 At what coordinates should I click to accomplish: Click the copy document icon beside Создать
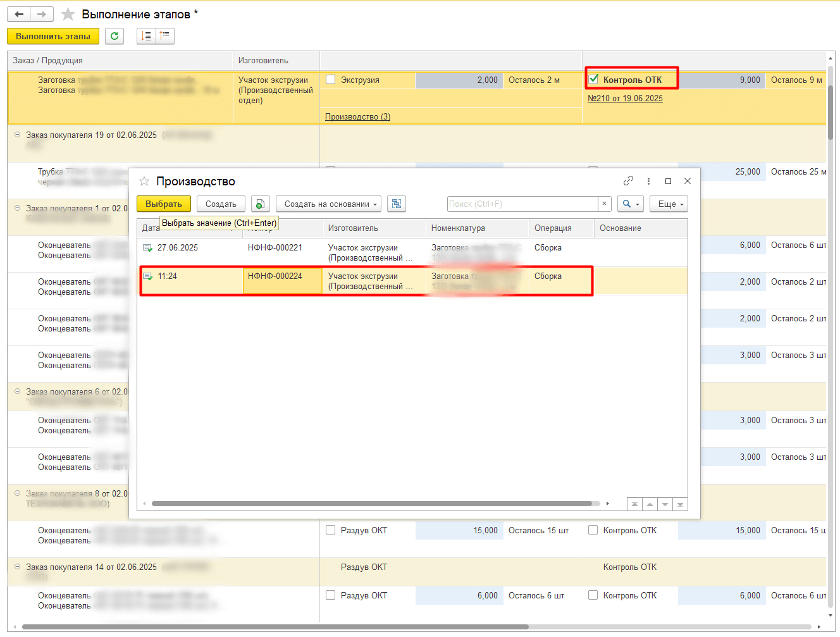[260, 204]
